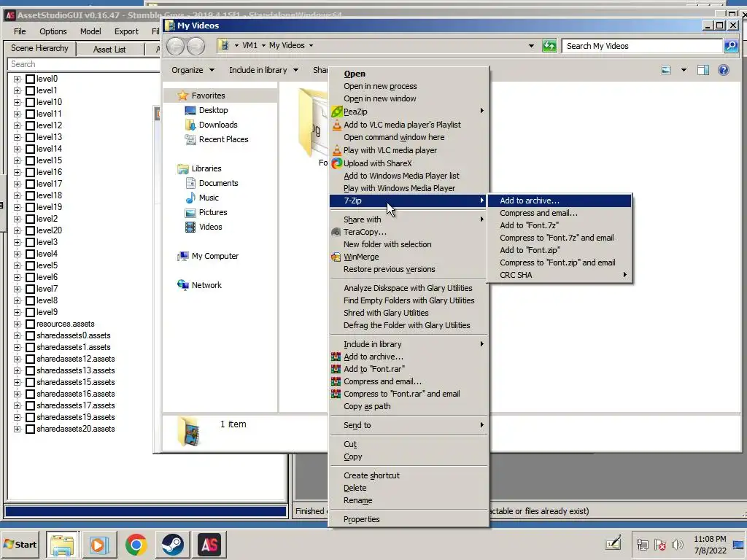Open the view options dropdown arrow
747x560 pixels.
tap(684, 70)
